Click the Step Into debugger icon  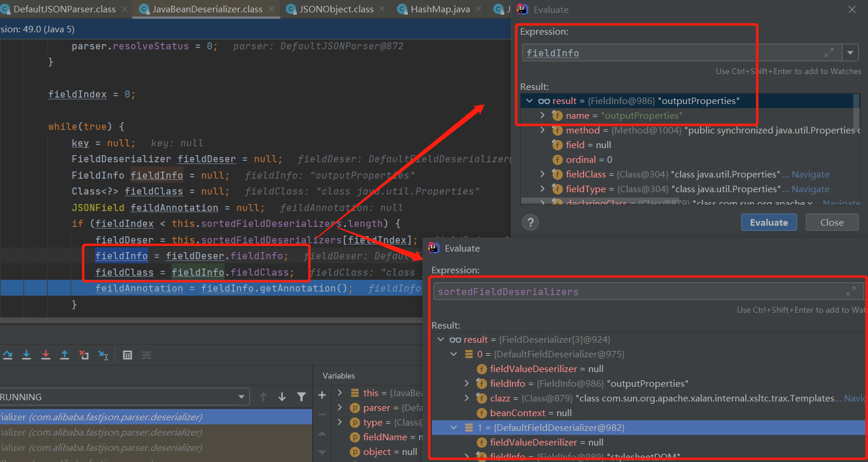26,354
